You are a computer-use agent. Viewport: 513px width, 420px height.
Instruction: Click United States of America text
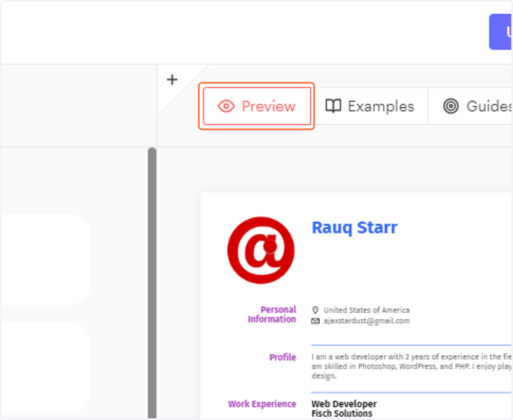pyautogui.click(x=367, y=310)
